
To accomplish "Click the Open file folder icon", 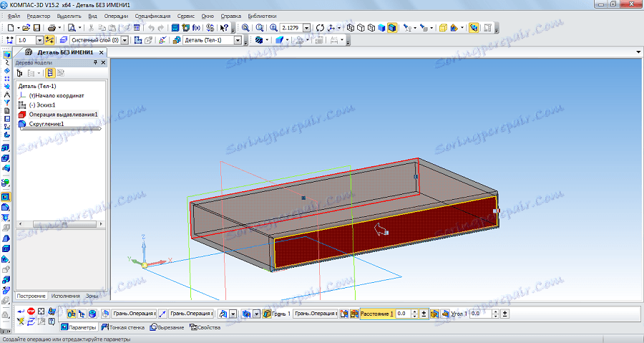I will pyautogui.click(x=26, y=28).
